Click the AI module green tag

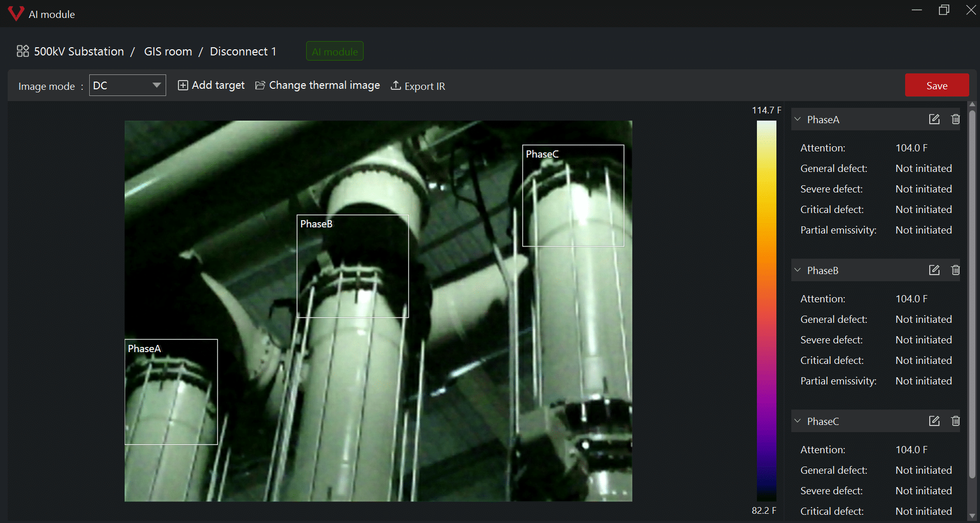tap(335, 51)
